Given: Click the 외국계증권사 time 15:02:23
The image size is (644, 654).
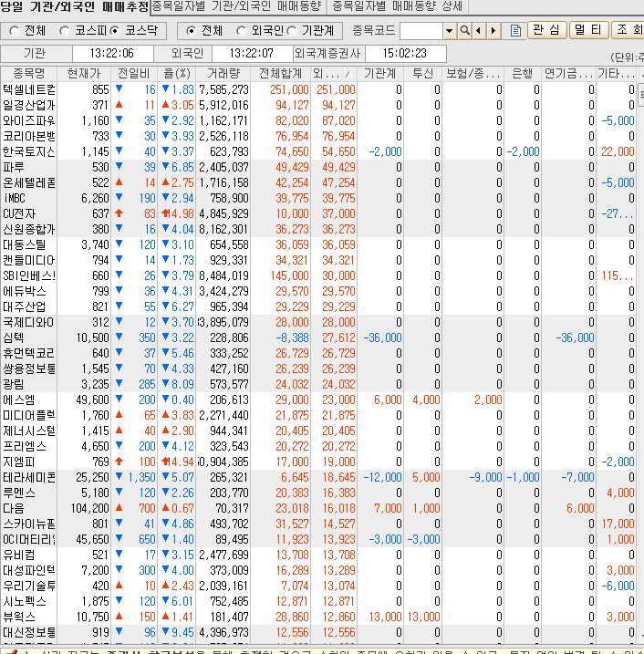Looking at the screenshot, I should tap(405, 54).
